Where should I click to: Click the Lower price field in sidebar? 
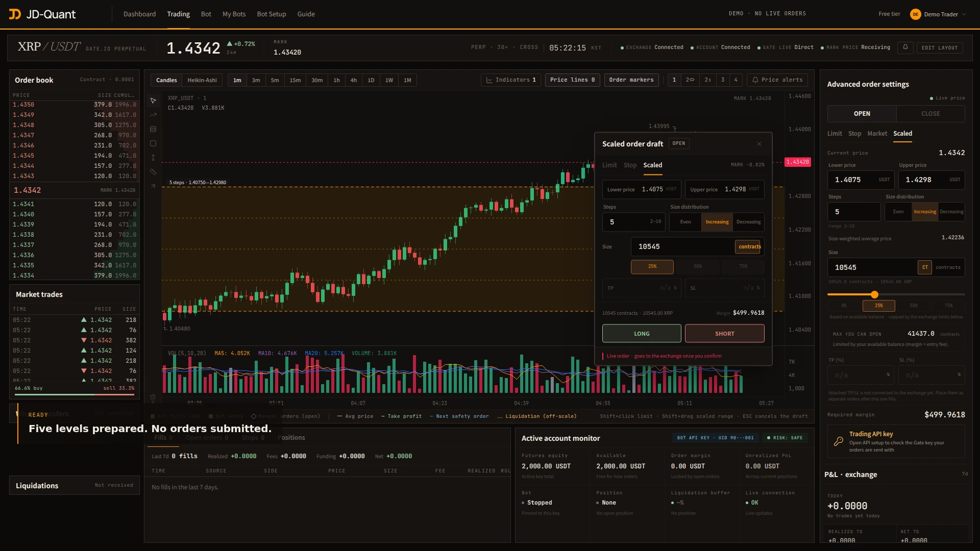pos(862,180)
